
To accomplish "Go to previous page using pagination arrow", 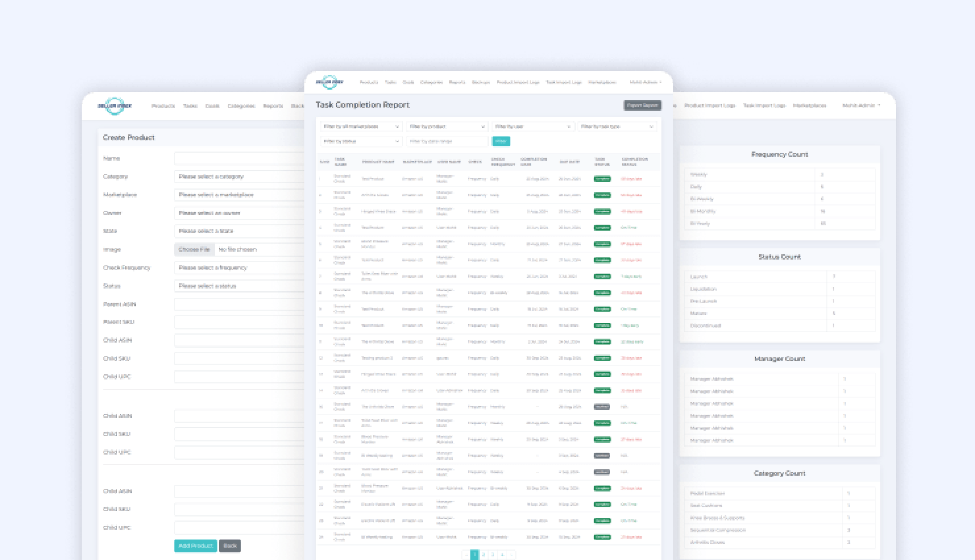I will pos(466,555).
